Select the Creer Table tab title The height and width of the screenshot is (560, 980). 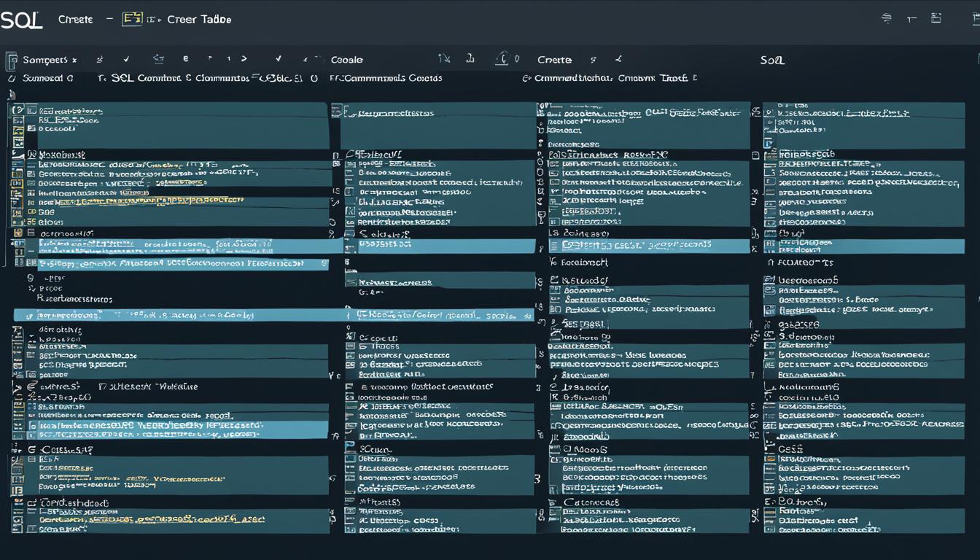point(199,20)
